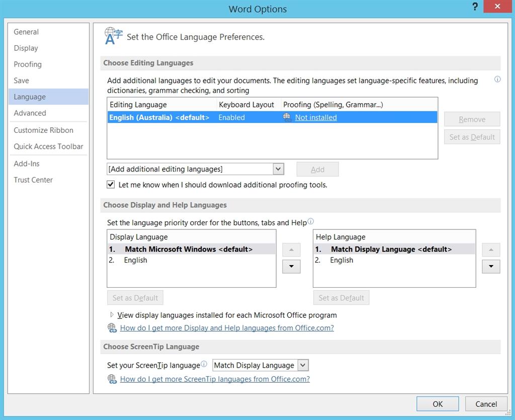Move display language up with the arrow
Screen dimensions: 515x420
pos(291,250)
